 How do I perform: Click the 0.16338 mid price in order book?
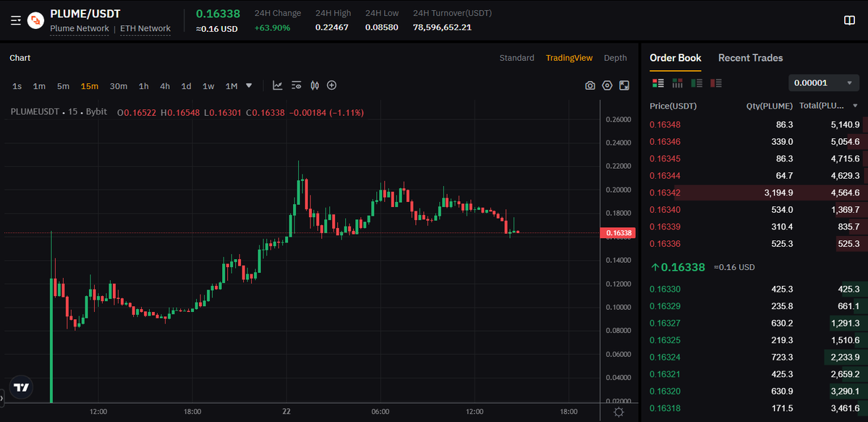click(683, 267)
